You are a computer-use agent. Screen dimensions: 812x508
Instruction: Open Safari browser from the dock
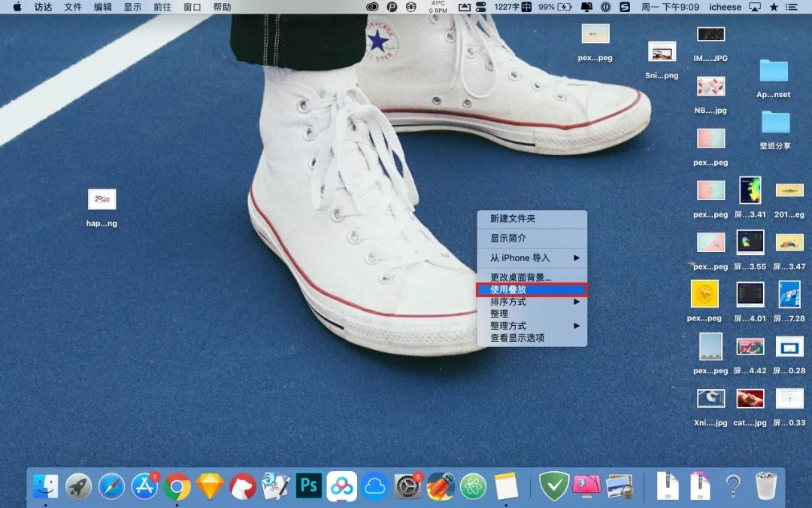(111, 487)
